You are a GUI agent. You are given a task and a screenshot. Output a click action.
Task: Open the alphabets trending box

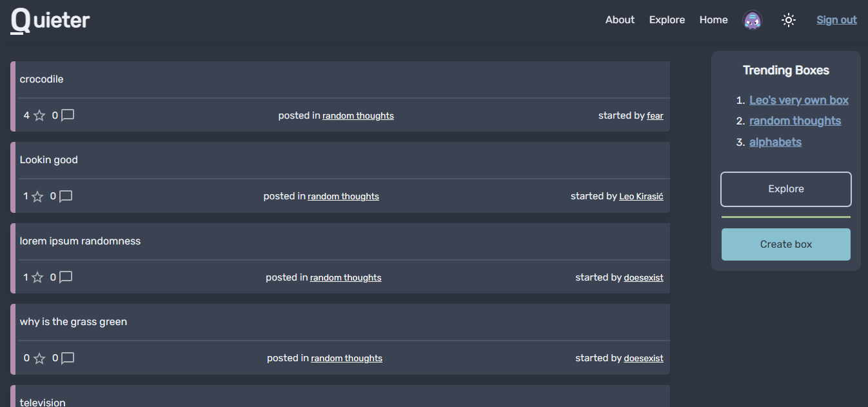[775, 142]
